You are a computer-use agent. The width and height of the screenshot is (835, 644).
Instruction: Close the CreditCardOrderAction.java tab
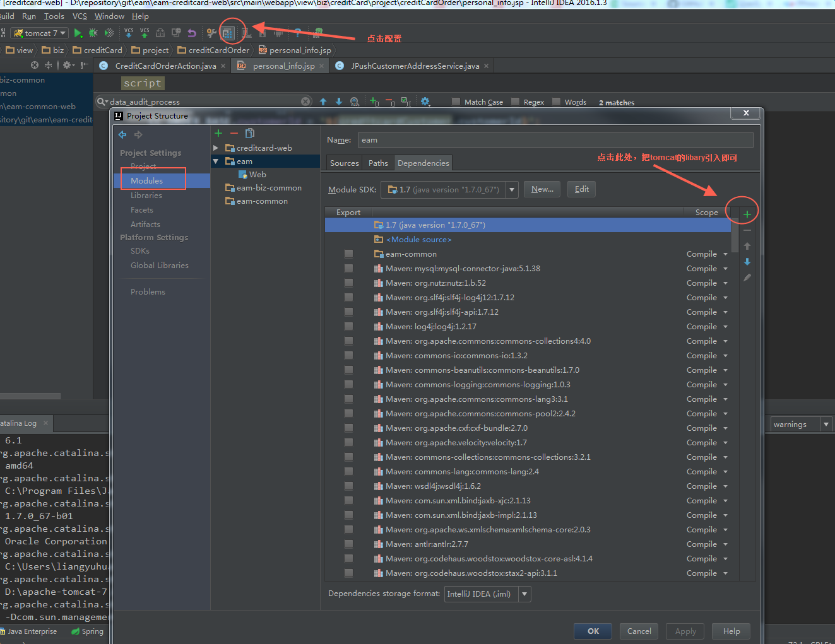tap(223, 66)
